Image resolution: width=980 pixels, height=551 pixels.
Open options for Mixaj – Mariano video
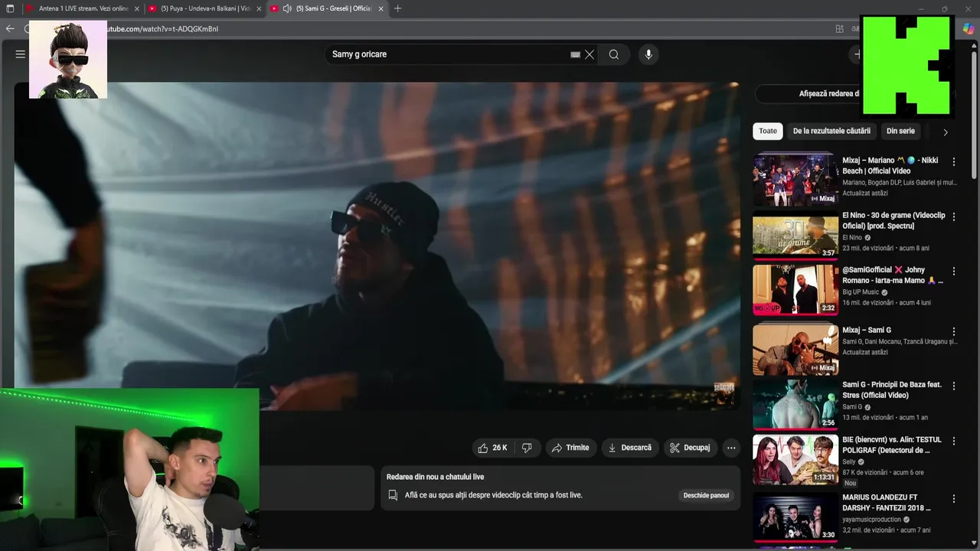coord(954,161)
